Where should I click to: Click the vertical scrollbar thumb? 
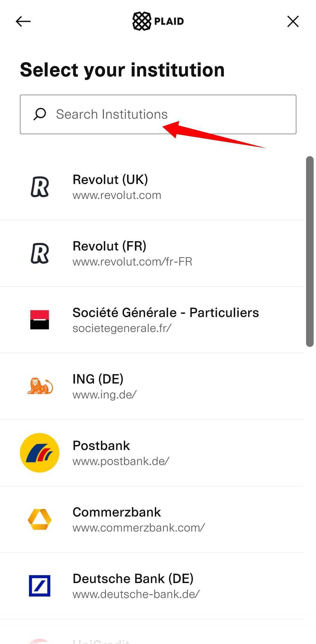click(310, 251)
